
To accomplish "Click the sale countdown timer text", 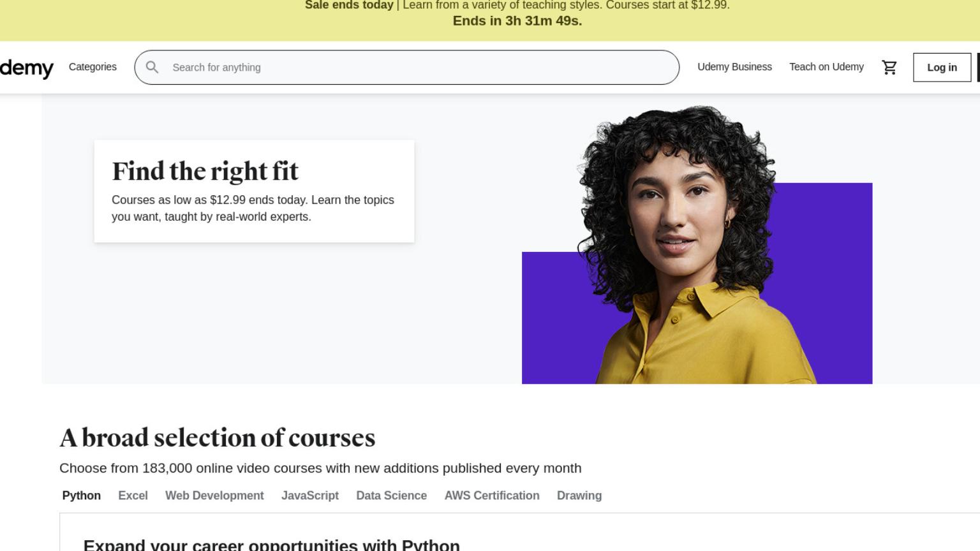I will (517, 21).
